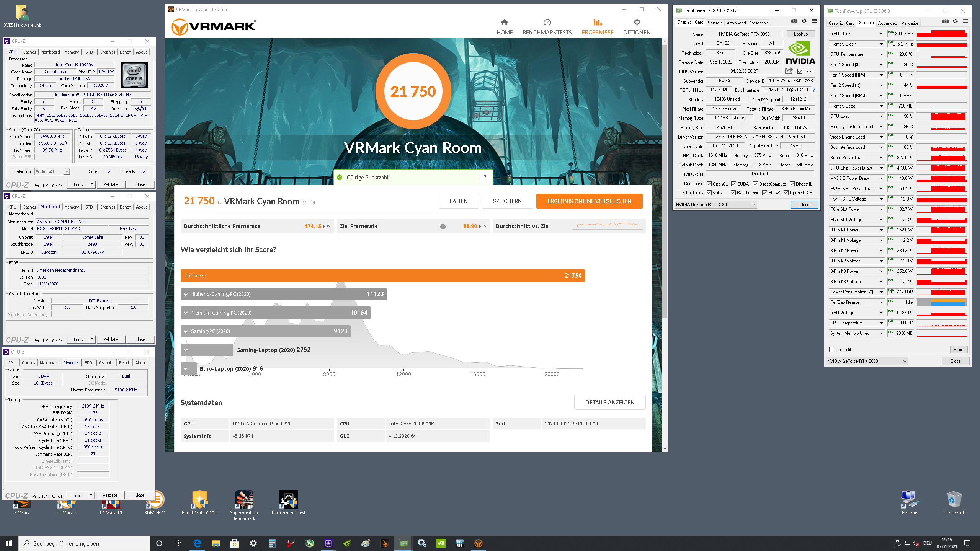Switch to Caches tab in top CPU-Z window
Image resolution: width=980 pixels, height=551 pixels.
click(29, 52)
